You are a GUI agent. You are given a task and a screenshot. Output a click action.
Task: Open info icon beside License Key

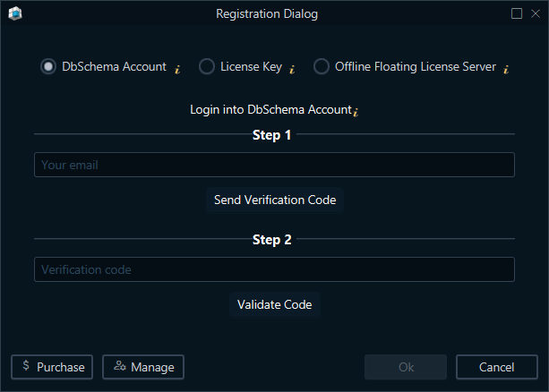292,69
